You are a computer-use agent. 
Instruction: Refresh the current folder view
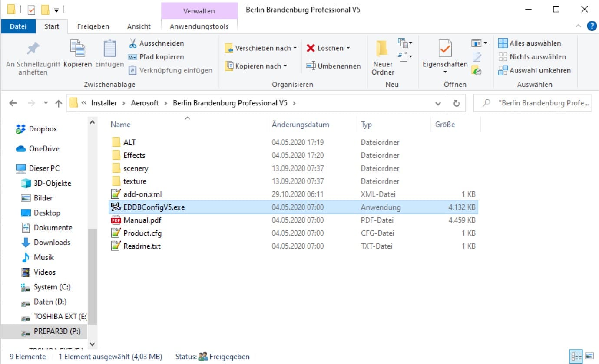tap(456, 103)
